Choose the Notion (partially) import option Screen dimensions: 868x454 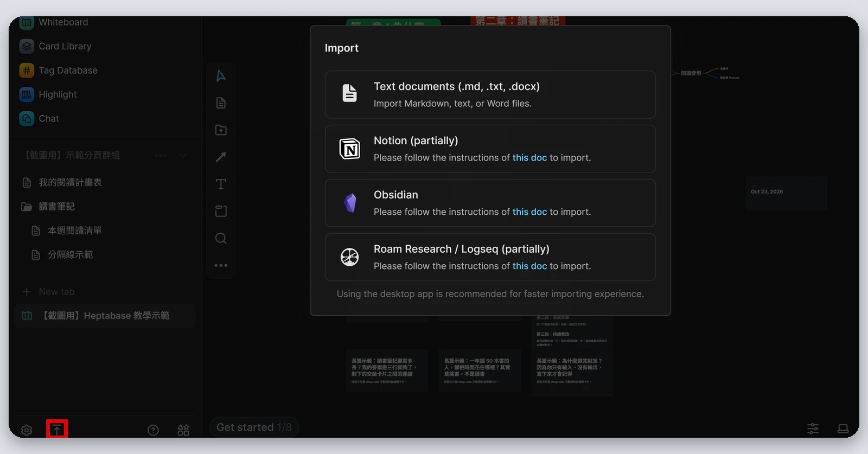pyautogui.click(x=490, y=149)
